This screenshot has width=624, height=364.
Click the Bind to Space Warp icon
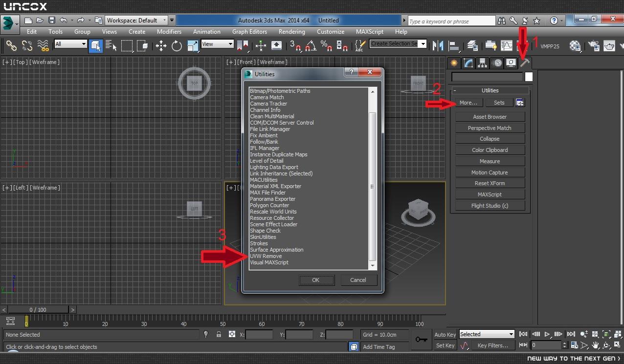43,45
